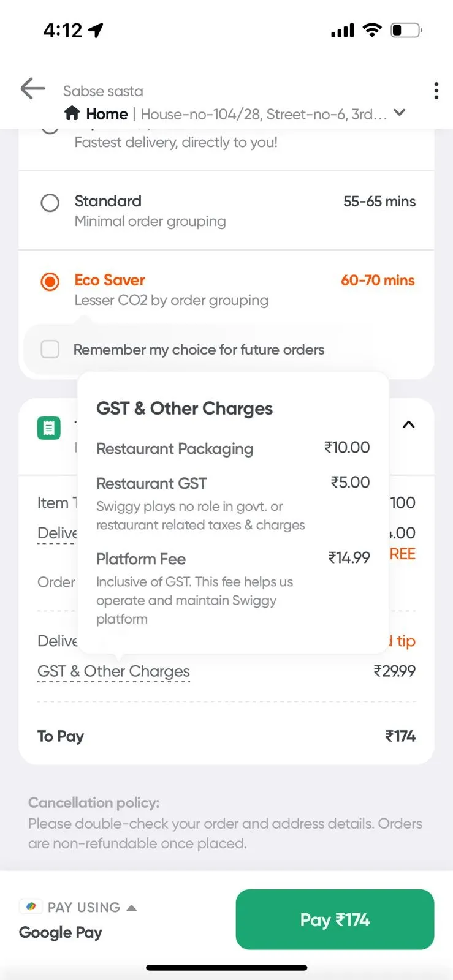Tap the GST & Other Charges link

pos(113,671)
